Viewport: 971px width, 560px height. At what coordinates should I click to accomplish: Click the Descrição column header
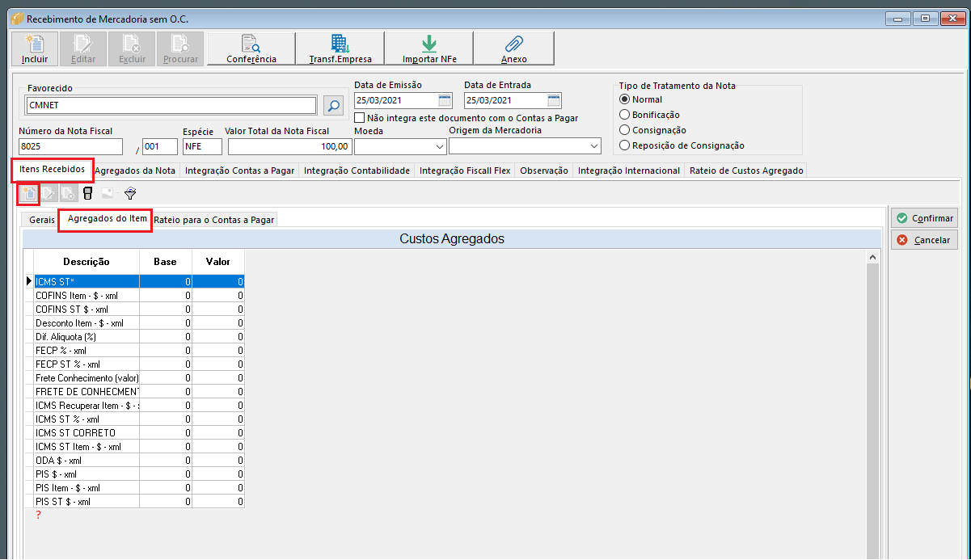[x=87, y=262]
